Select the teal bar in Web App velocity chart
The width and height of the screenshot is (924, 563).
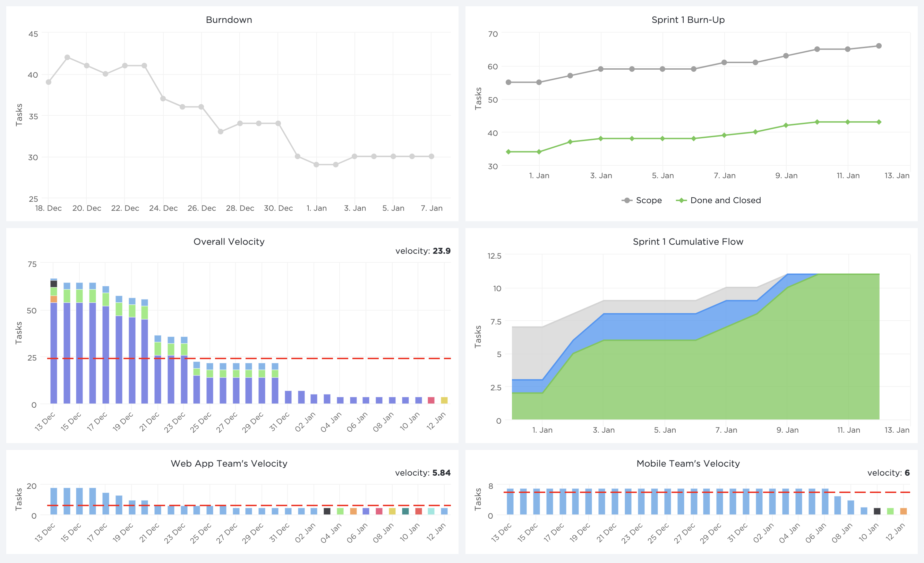[405, 511]
